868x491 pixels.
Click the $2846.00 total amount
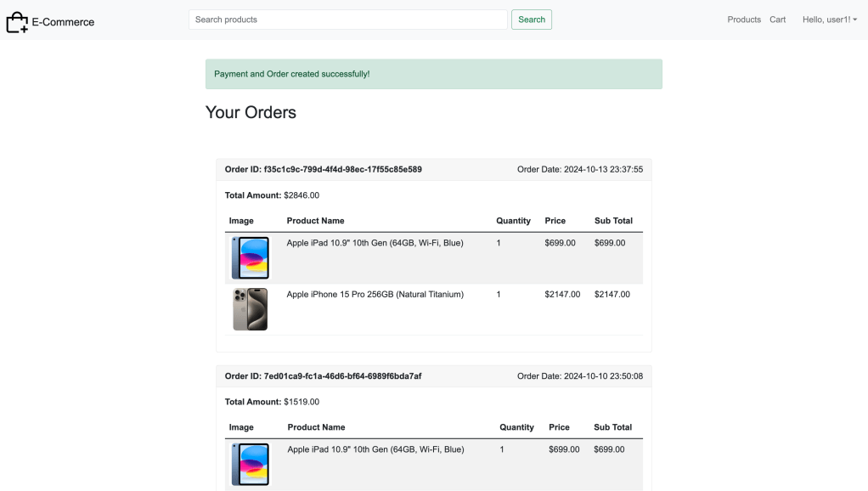[302, 195]
